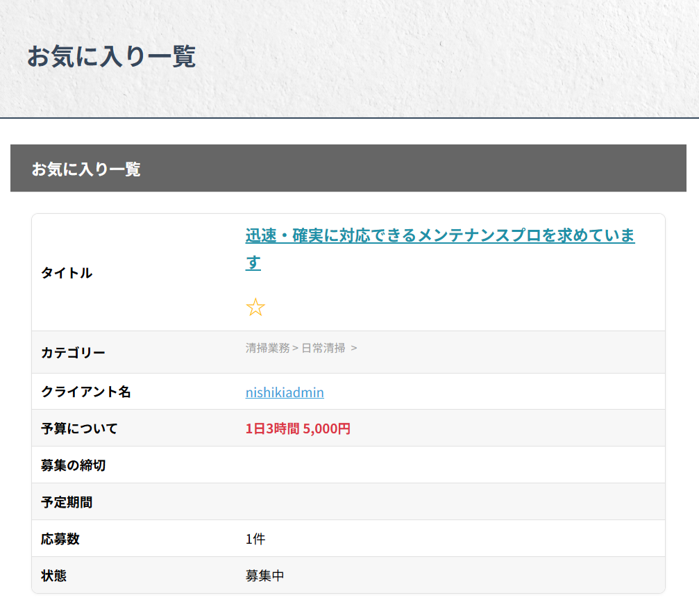Viewport: 699px width, 616px height.
Task: Click the 募集の締切 row label
Action: click(73, 465)
